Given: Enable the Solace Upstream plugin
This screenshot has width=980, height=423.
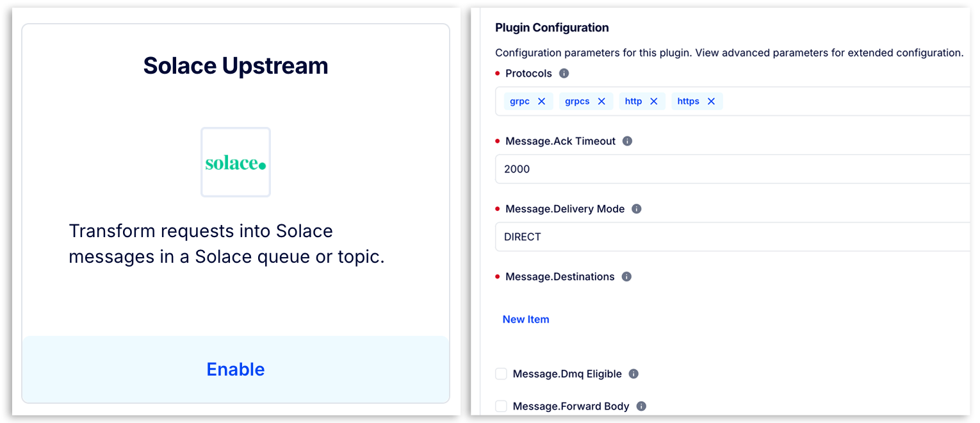Looking at the screenshot, I should pos(236,369).
